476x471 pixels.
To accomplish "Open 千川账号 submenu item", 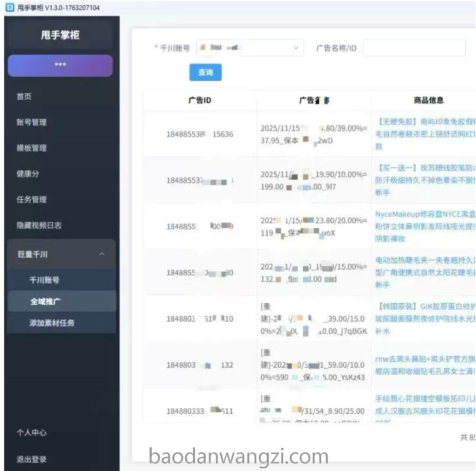I will pos(44,280).
